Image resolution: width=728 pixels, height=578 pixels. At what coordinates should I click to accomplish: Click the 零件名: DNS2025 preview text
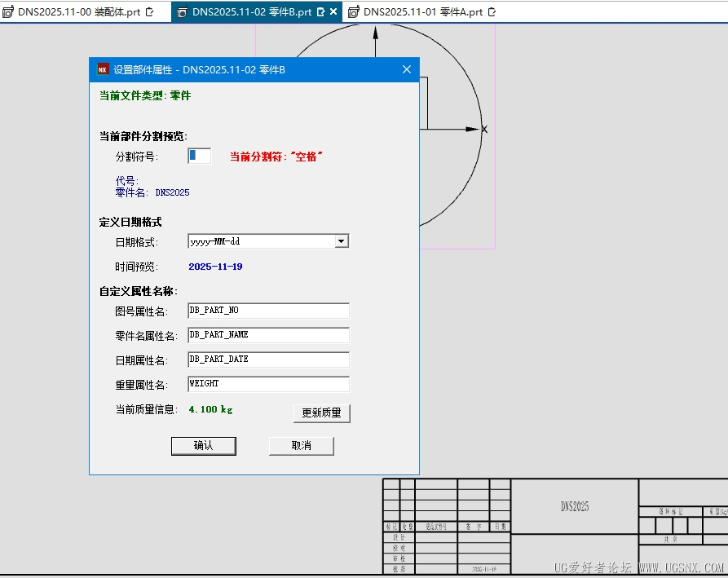tap(152, 192)
